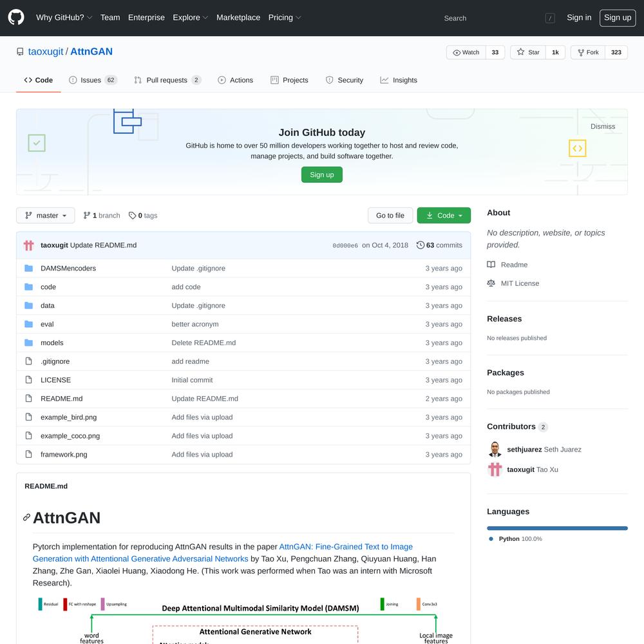Click the framework.png file icon
The width and height of the screenshot is (644, 644).
click(29, 454)
